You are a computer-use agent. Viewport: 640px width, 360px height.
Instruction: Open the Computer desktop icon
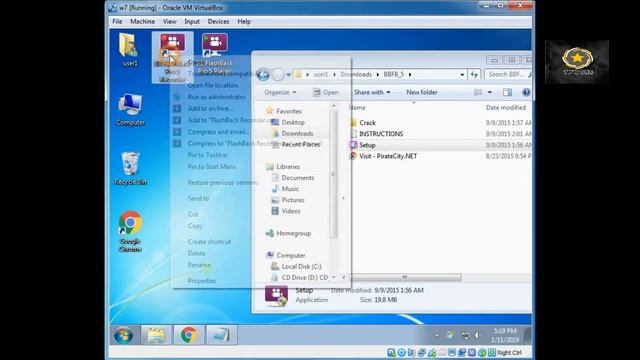(x=130, y=109)
